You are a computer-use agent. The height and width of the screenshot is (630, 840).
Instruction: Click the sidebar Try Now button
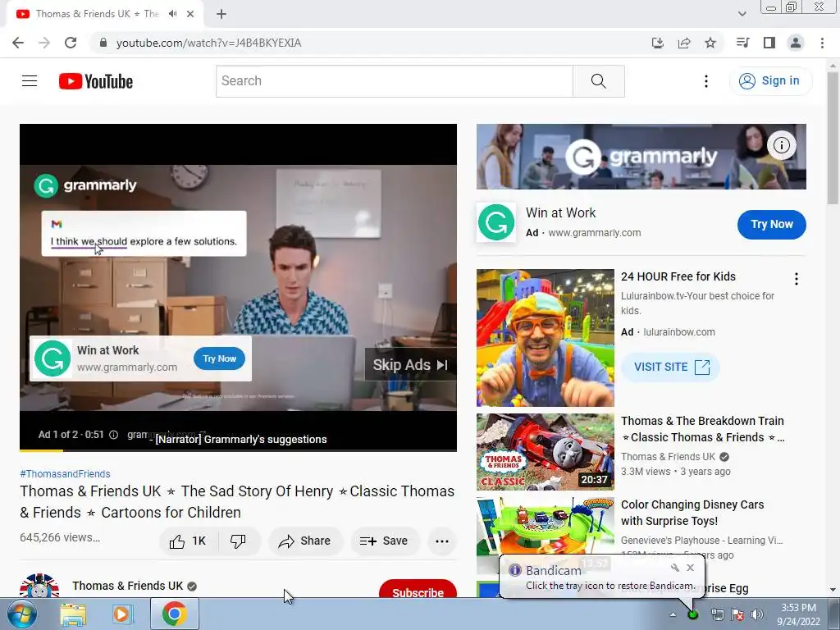[x=771, y=225]
